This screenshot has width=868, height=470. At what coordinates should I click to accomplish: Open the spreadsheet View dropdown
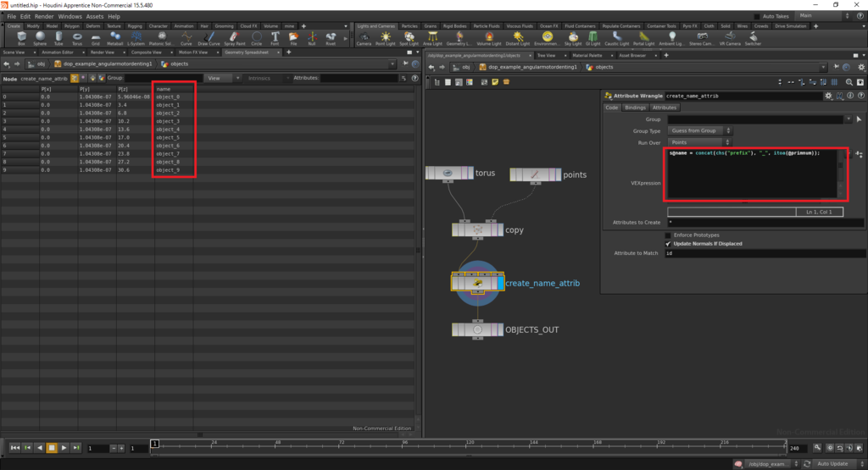[x=223, y=79]
